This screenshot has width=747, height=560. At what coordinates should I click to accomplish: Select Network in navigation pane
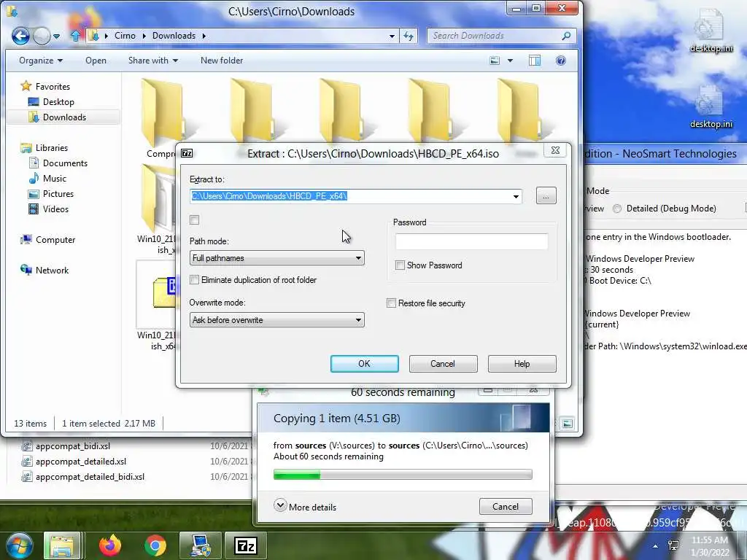point(44,270)
